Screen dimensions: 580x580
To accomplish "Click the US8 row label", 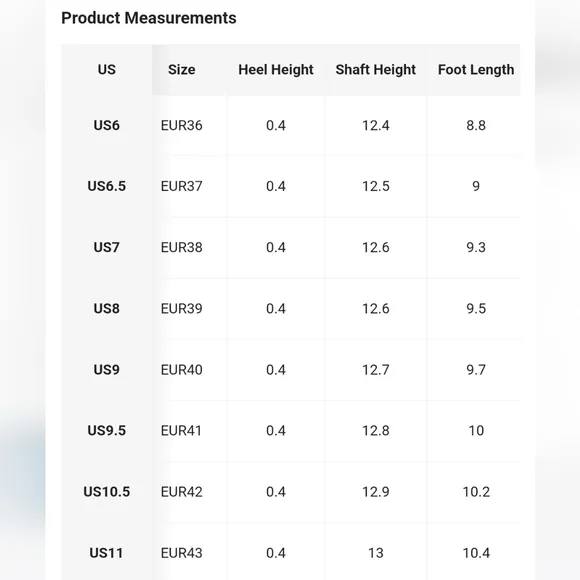I will (107, 308).
